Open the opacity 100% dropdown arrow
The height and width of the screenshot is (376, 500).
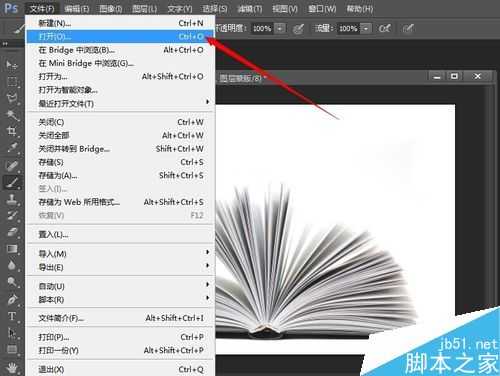tap(280, 29)
